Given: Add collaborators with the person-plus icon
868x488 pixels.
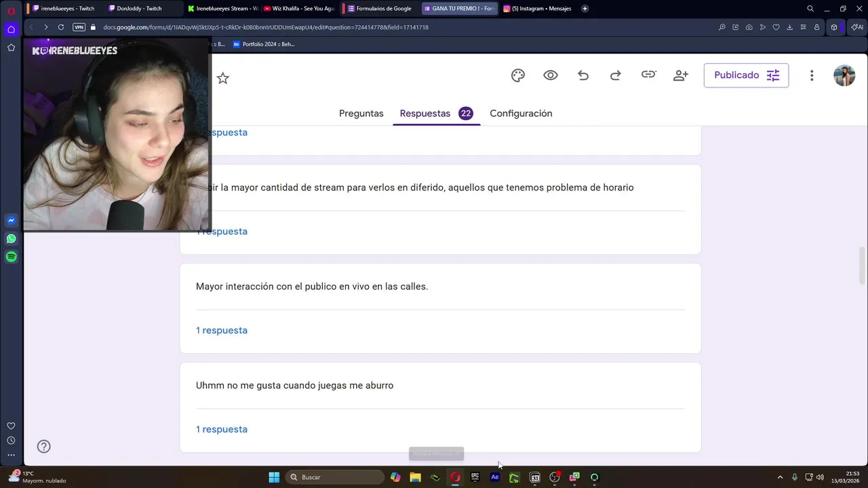Looking at the screenshot, I should point(681,75).
